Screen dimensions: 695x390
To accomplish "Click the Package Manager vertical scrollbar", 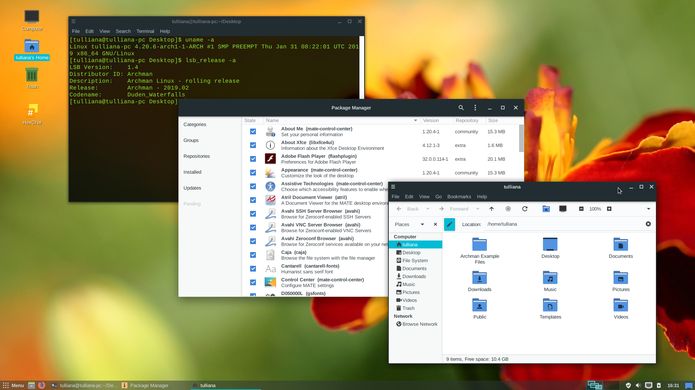I will click(x=521, y=138).
